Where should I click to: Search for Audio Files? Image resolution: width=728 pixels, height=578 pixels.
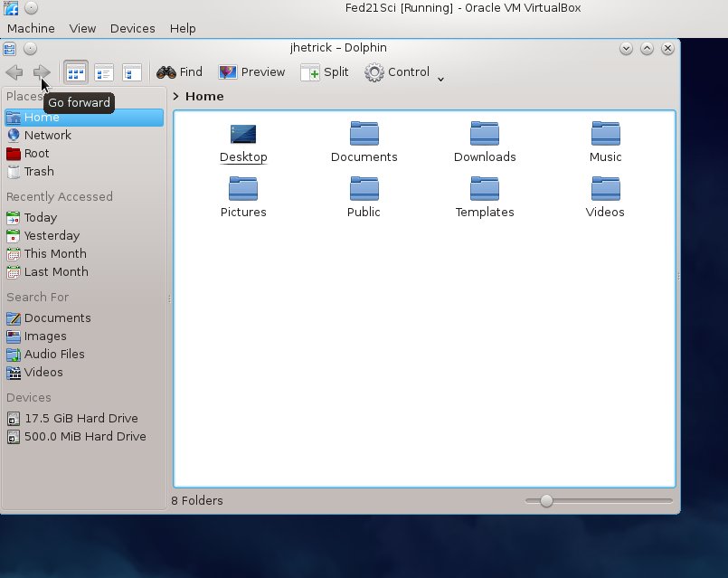(x=54, y=354)
